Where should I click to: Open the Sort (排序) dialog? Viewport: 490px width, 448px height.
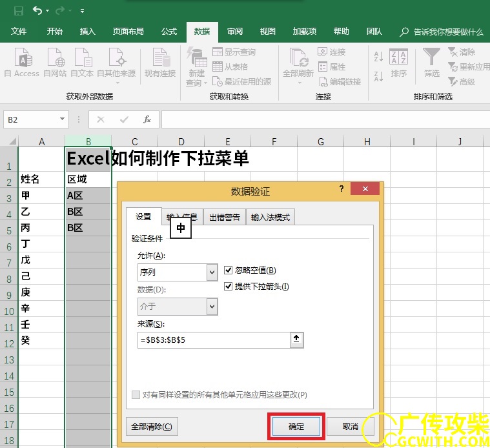pos(399,63)
